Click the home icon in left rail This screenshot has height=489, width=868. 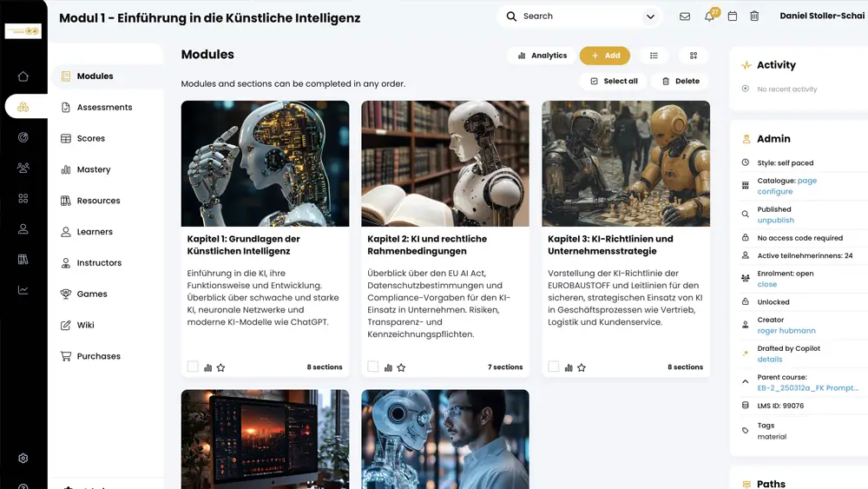coord(23,76)
